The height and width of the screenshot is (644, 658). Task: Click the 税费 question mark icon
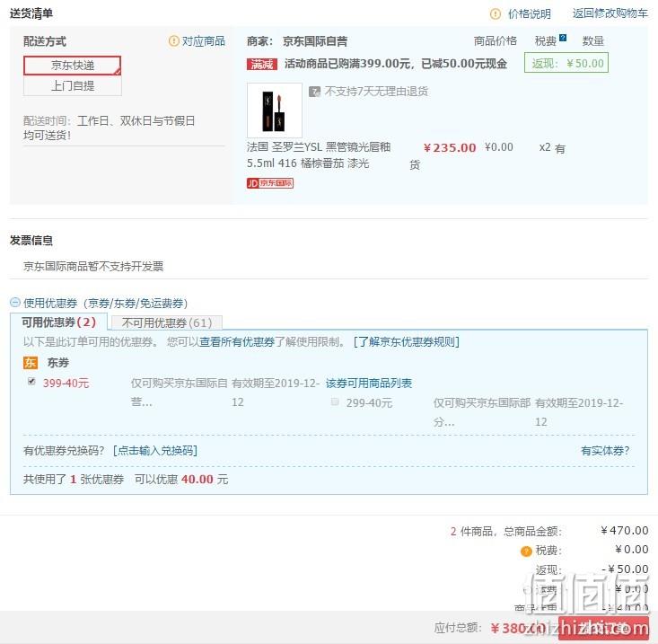pos(563,38)
